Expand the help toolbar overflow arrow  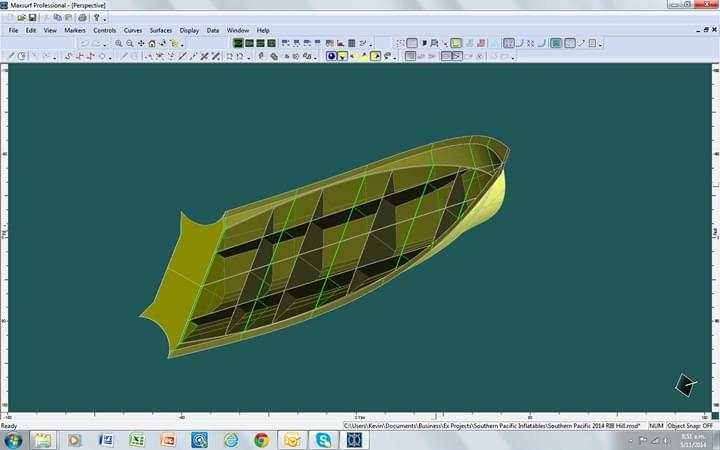coord(105,19)
